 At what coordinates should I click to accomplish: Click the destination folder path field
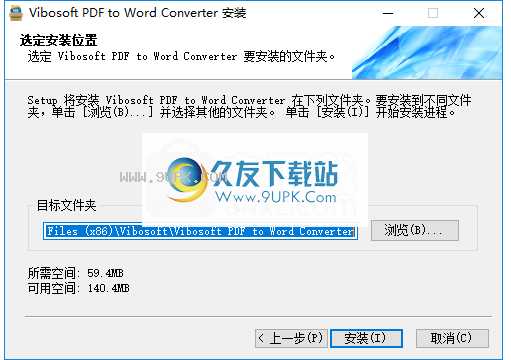(x=200, y=231)
